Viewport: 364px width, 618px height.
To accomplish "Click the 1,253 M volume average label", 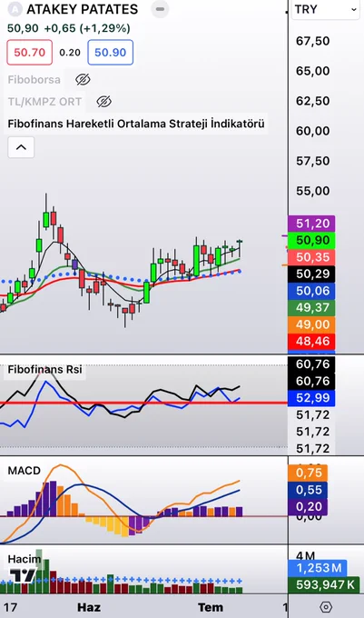I will [318, 568].
